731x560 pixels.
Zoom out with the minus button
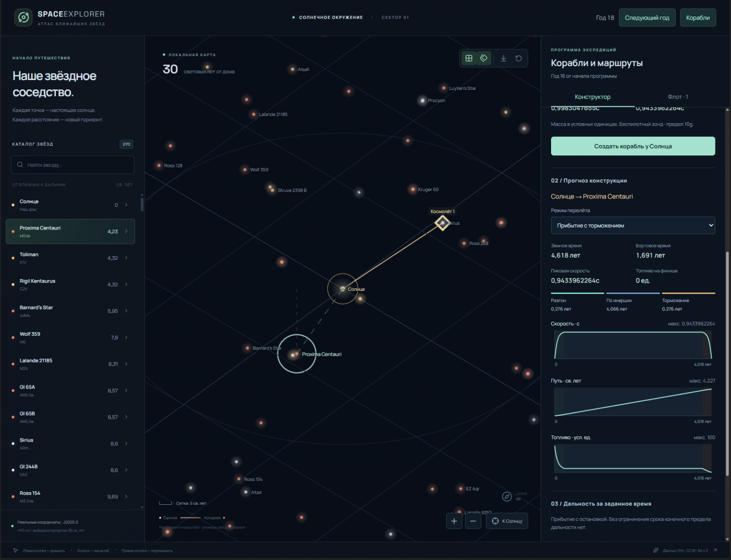tap(473, 521)
